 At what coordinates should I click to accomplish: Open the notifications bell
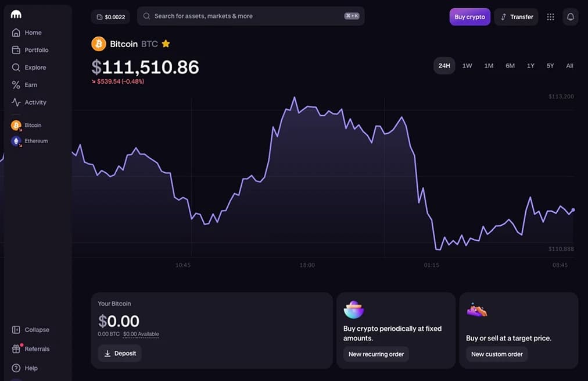[x=570, y=17]
